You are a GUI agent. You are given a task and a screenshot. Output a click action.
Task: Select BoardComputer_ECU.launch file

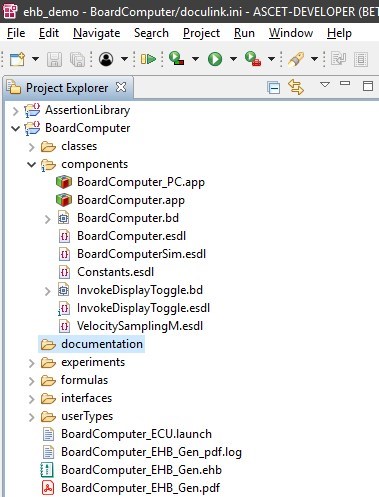[136, 434]
